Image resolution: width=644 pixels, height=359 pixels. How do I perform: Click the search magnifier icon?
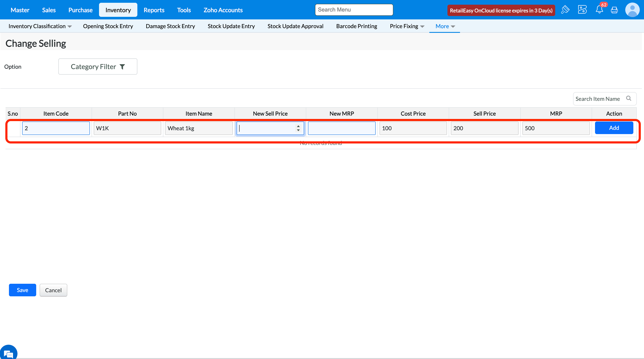tap(628, 98)
